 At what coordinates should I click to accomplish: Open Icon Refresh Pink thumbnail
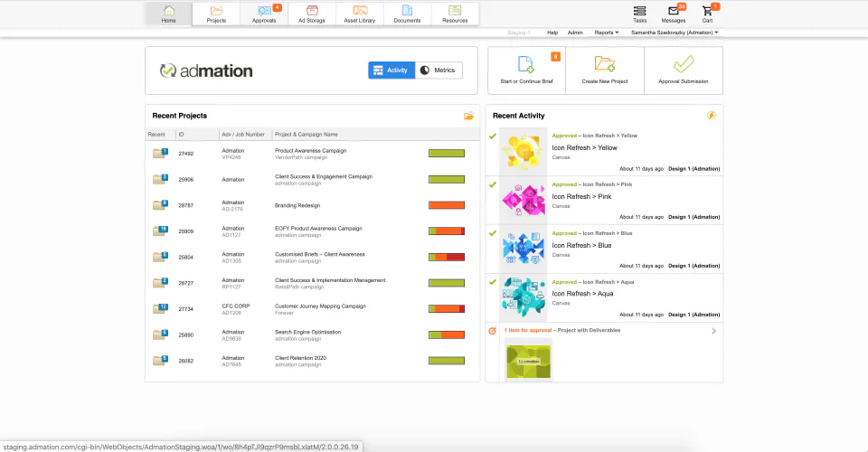pos(524,201)
